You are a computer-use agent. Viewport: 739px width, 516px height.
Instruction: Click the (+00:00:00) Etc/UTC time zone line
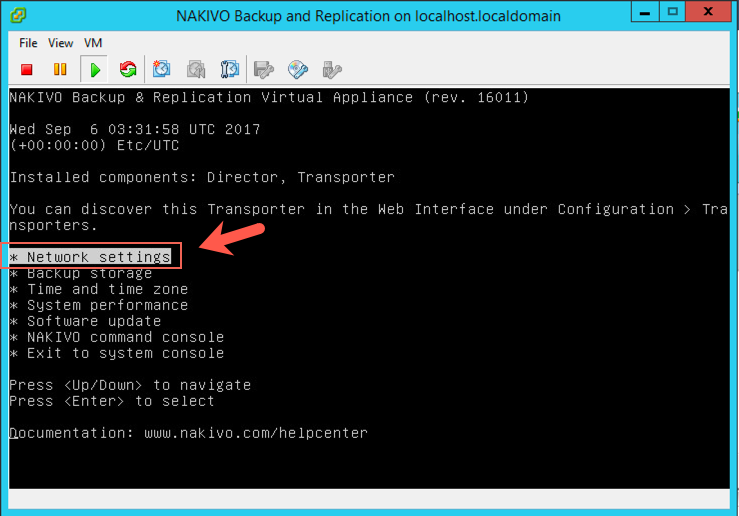pos(94,145)
